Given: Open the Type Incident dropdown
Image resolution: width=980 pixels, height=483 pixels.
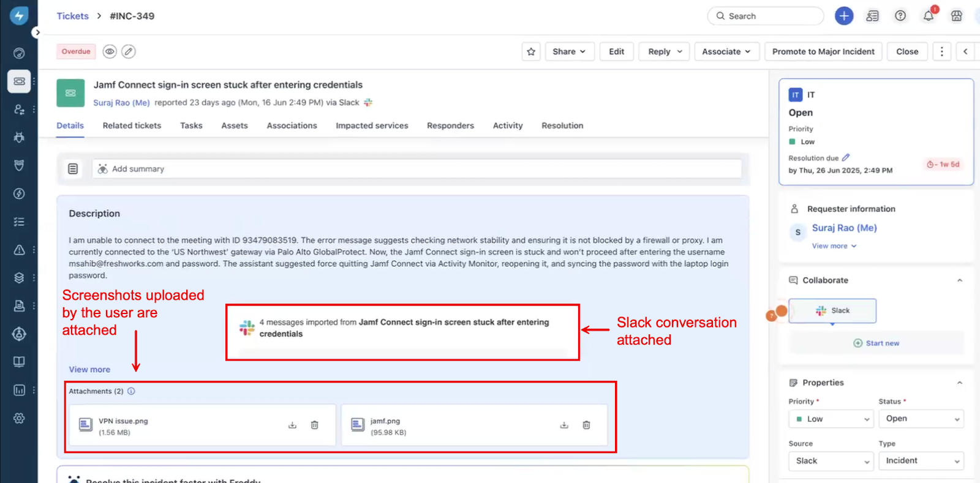Looking at the screenshot, I should point(921,461).
